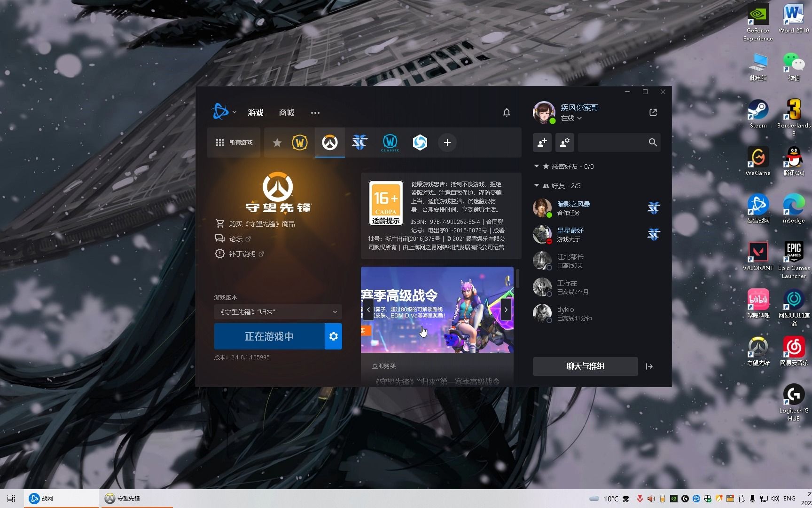Expand the Battle.net logo dropdown chevron
Viewport: 812px width, 508px height.
click(x=234, y=112)
